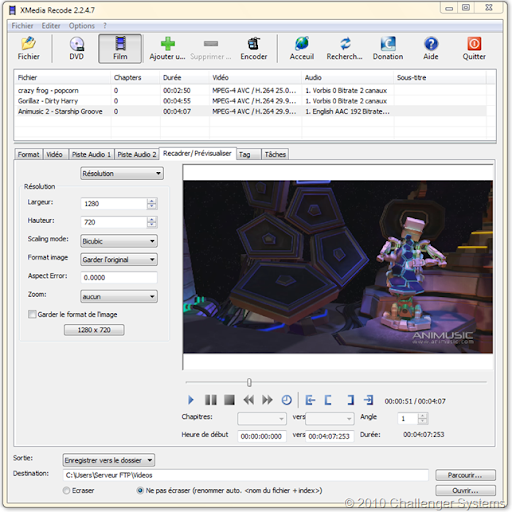Set end marker with right bracket icon
This screenshot has height=512, width=512.
click(350, 400)
